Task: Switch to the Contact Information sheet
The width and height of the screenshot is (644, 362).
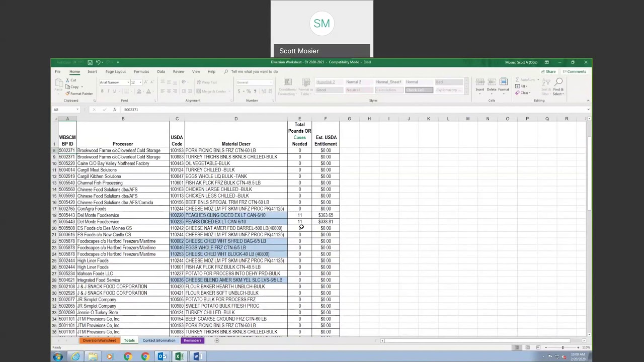Action: (159, 341)
